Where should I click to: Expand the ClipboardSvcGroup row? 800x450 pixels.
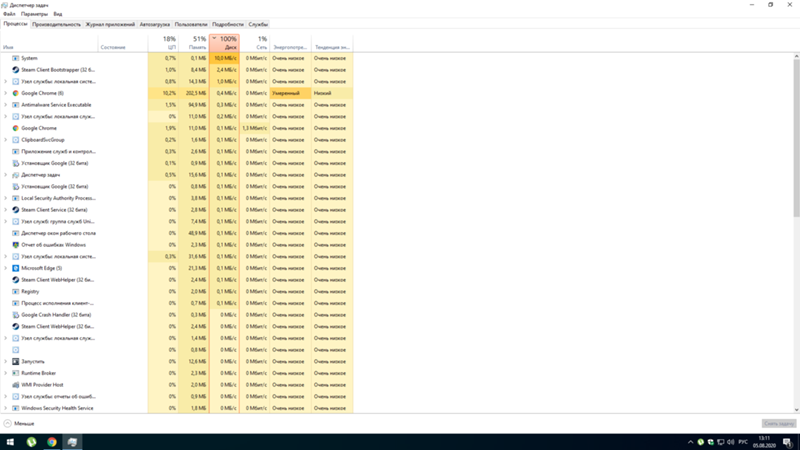coord(6,140)
